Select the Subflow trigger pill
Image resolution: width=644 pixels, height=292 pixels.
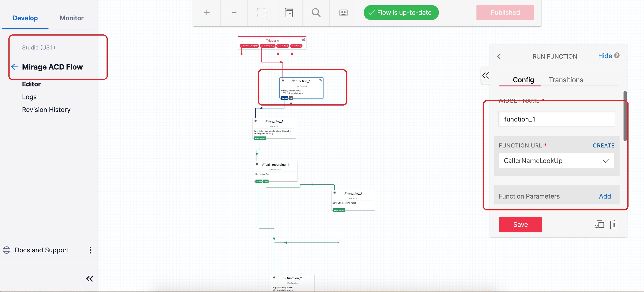(296, 46)
